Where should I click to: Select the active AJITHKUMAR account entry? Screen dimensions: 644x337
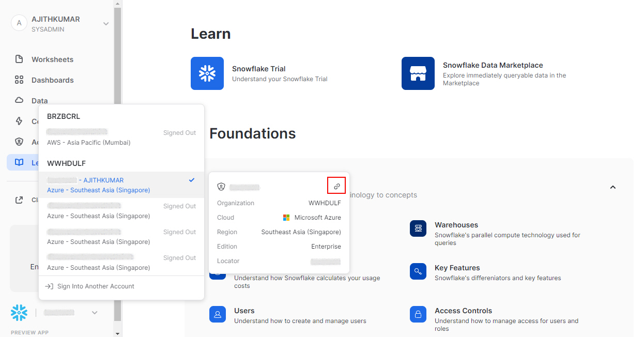(x=121, y=185)
